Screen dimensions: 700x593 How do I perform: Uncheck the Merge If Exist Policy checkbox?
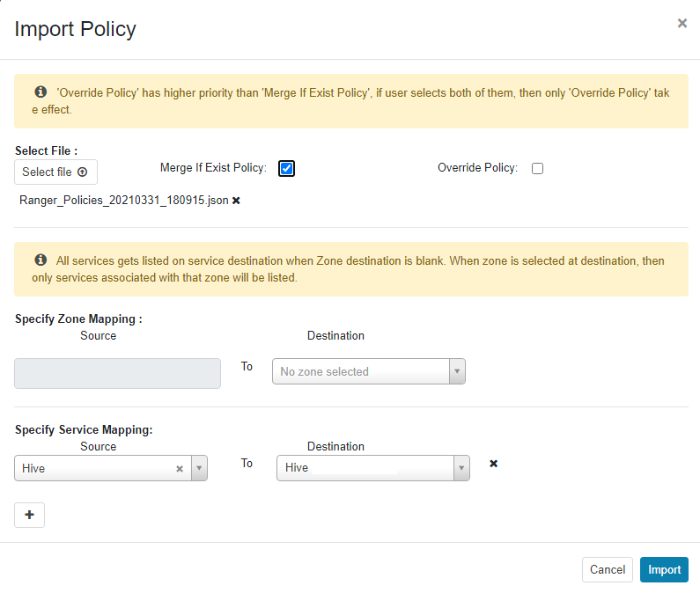(286, 168)
